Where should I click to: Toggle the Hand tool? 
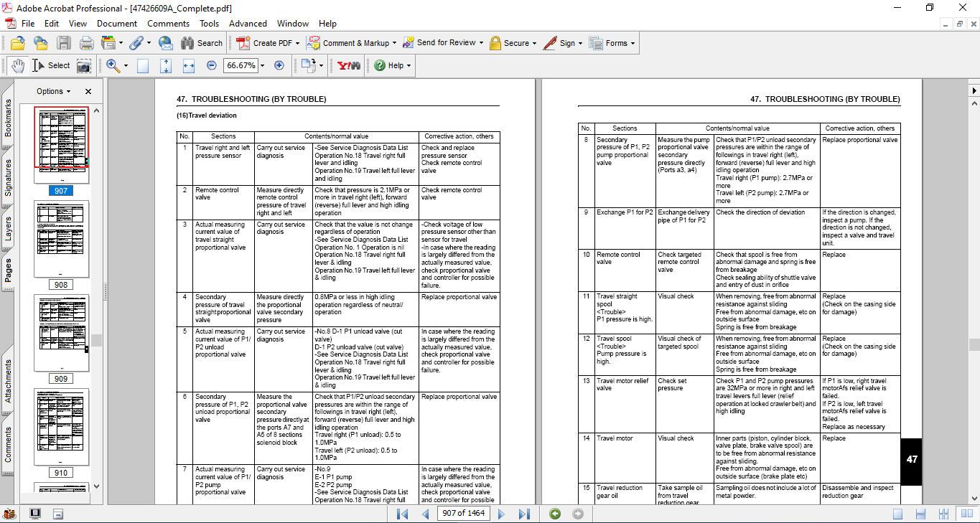(x=18, y=65)
